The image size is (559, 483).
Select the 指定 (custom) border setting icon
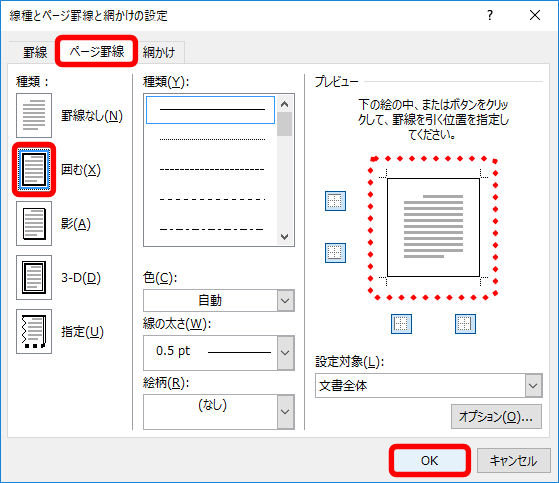(34, 332)
